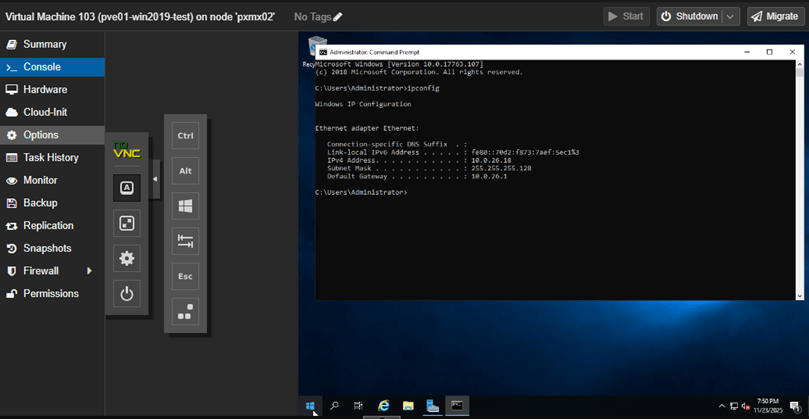809x419 pixels.
Task: Expand the Firewall submenu arrow
Action: [89, 271]
